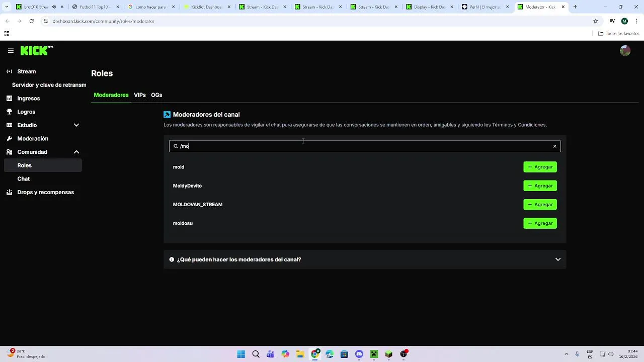Open the Windows Start menu
The image size is (644, 362).
241,354
